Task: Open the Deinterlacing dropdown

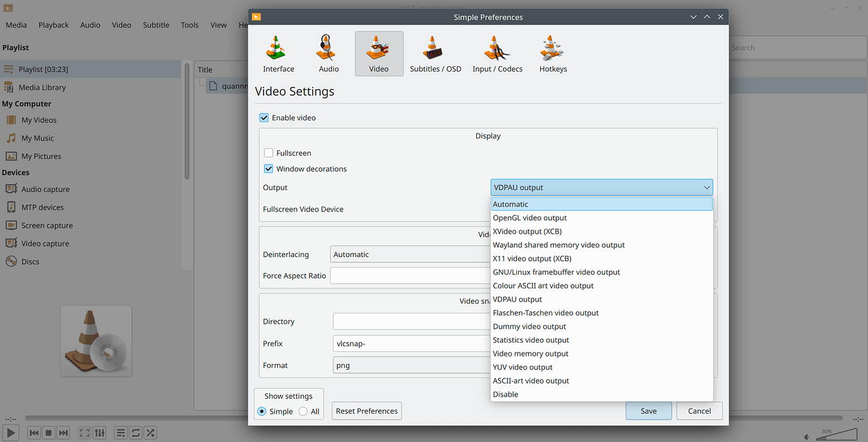Action: click(409, 254)
